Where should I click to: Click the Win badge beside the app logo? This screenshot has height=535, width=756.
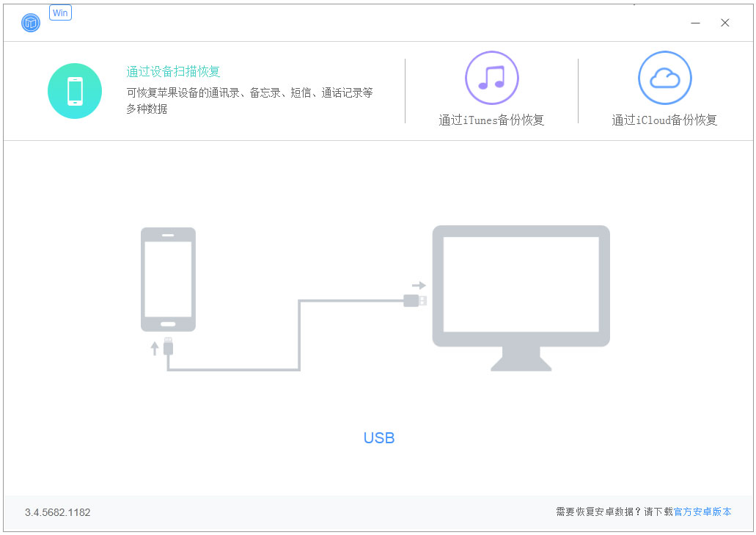coord(60,13)
